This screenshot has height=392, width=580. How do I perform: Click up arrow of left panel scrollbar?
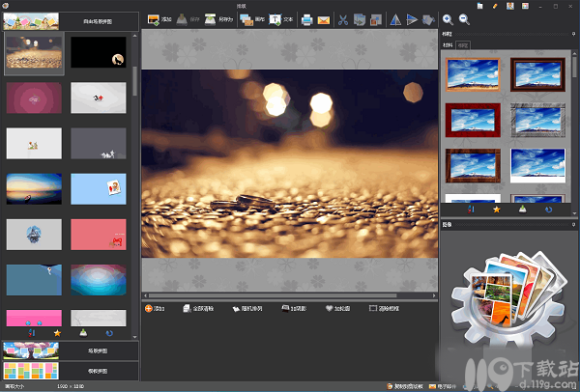coord(134,36)
